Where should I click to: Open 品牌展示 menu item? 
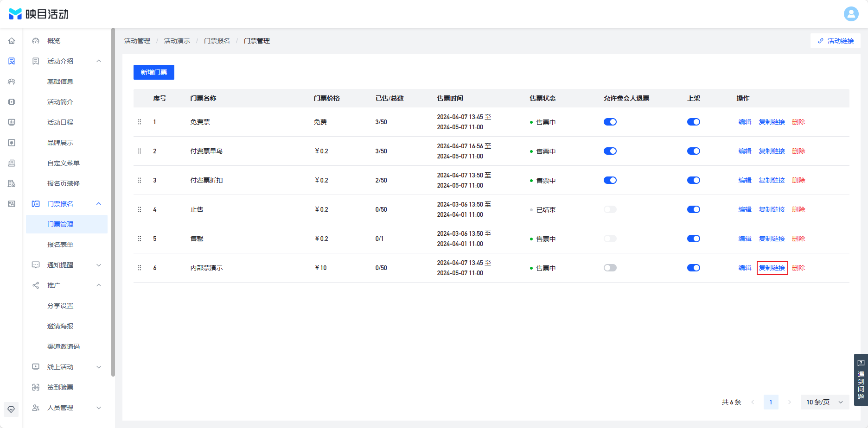[67, 143]
